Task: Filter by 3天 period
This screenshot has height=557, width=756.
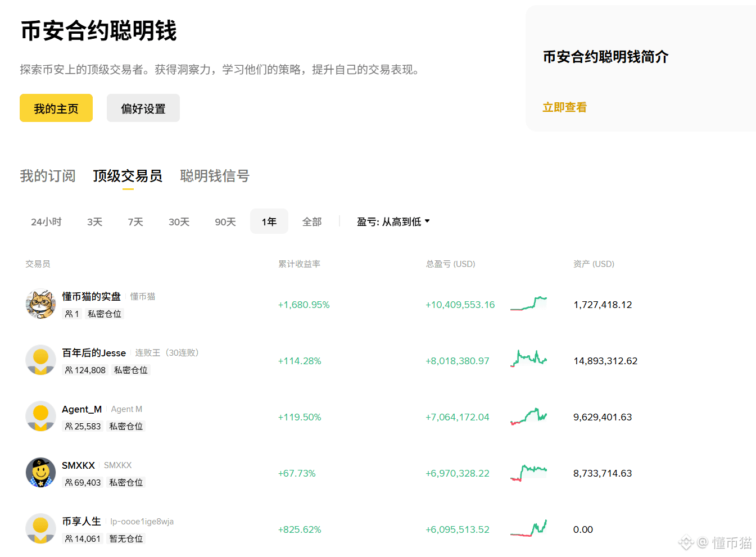Action: click(95, 222)
